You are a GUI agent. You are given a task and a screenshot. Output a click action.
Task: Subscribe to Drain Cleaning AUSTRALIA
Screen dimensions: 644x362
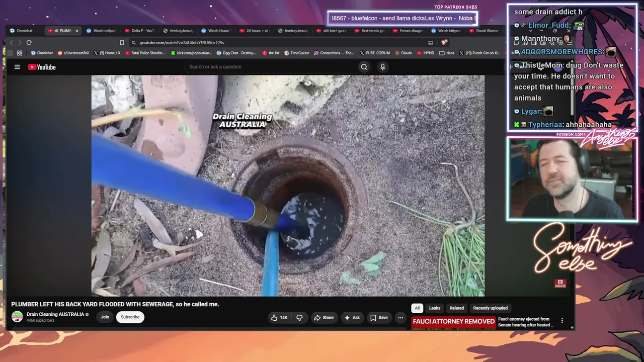click(130, 317)
